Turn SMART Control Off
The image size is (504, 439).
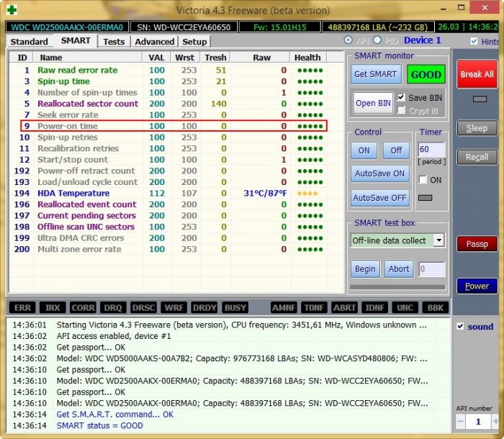tap(396, 150)
